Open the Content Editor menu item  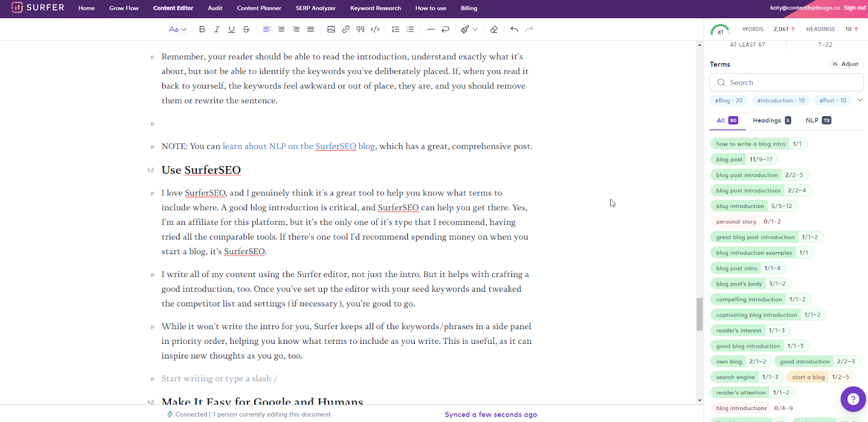pos(173,8)
